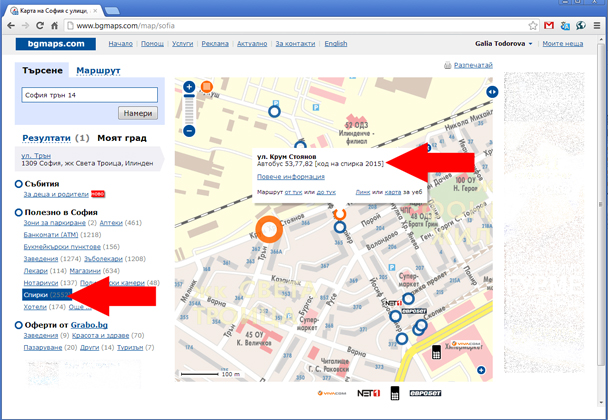
Task: Click the large orange ring location marker
Action: pos(269,229)
